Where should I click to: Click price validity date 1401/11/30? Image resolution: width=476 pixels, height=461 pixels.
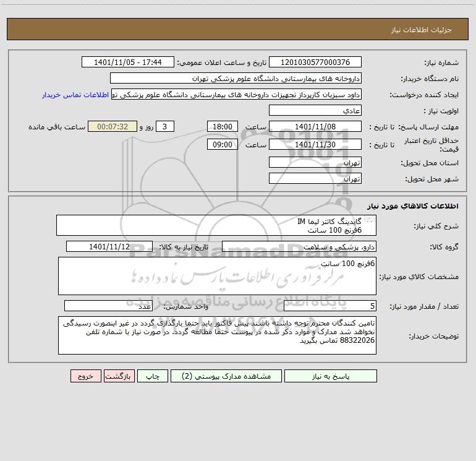[x=315, y=144]
